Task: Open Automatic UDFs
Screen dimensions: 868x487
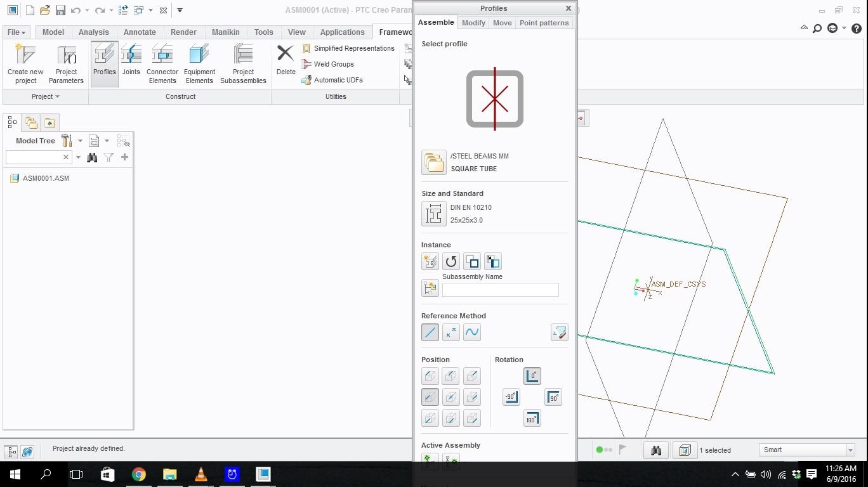Action: click(x=332, y=80)
